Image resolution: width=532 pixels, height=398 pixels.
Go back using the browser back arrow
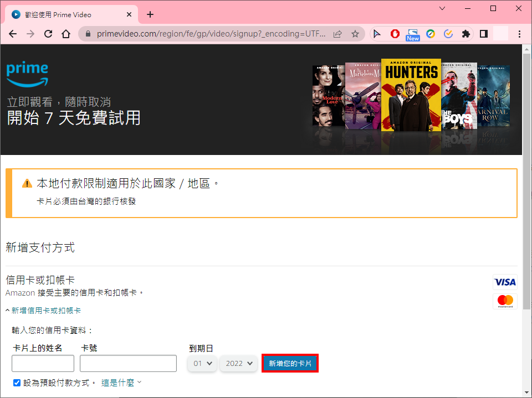pyautogui.click(x=13, y=34)
